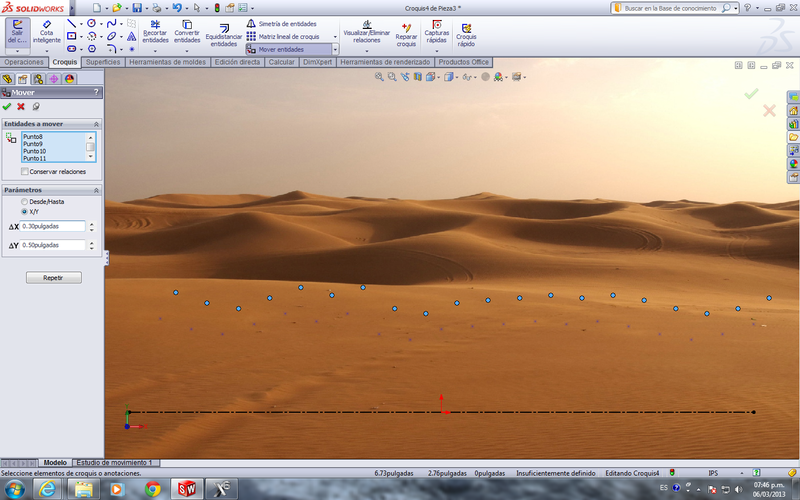Open the ConfigurationManager tab icon
The height and width of the screenshot is (500, 800).
pyautogui.click(x=38, y=79)
